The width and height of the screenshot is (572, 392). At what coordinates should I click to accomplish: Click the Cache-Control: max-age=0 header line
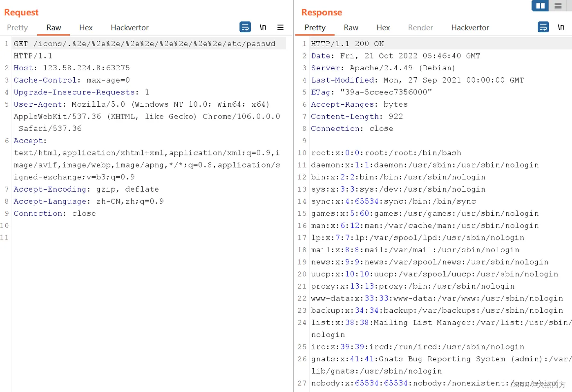click(72, 80)
